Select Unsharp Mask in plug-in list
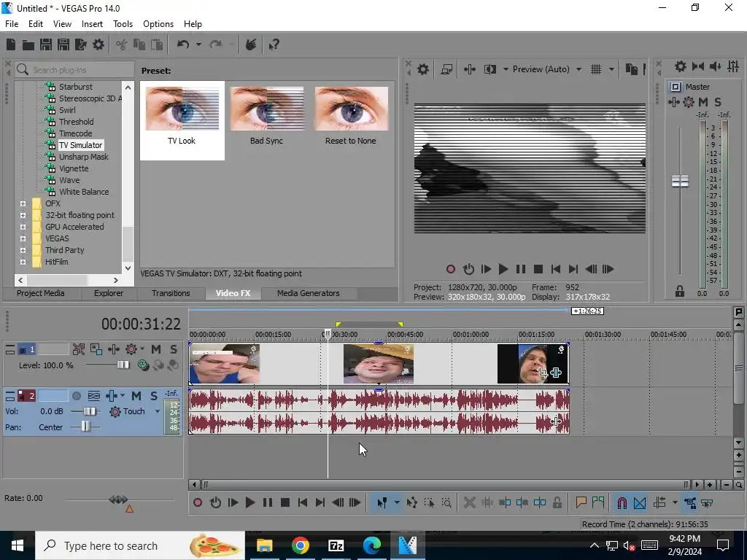The width and height of the screenshot is (747, 560). coord(83,157)
